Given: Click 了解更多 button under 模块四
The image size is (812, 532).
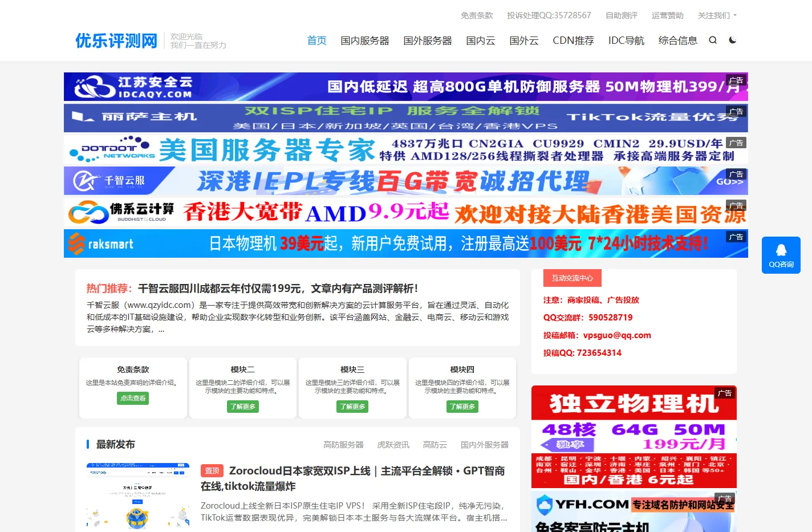Looking at the screenshot, I should [462, 407].
